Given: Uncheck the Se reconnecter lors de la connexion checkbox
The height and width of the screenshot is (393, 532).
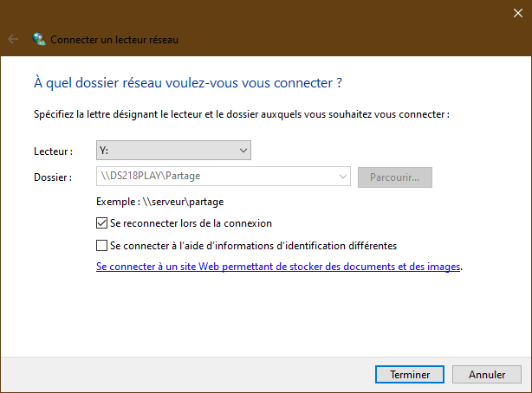Looking at the screenshot, I should (103, 222).
